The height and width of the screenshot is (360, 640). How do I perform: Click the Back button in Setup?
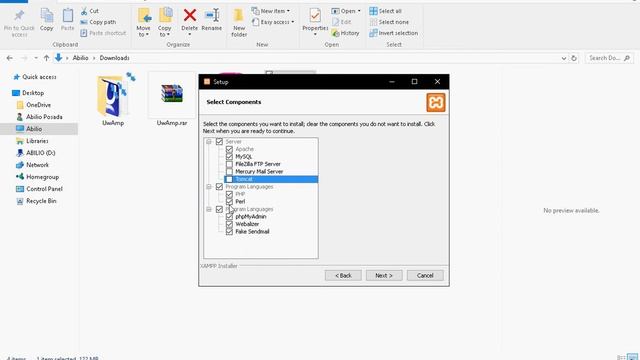coord(343,276)
